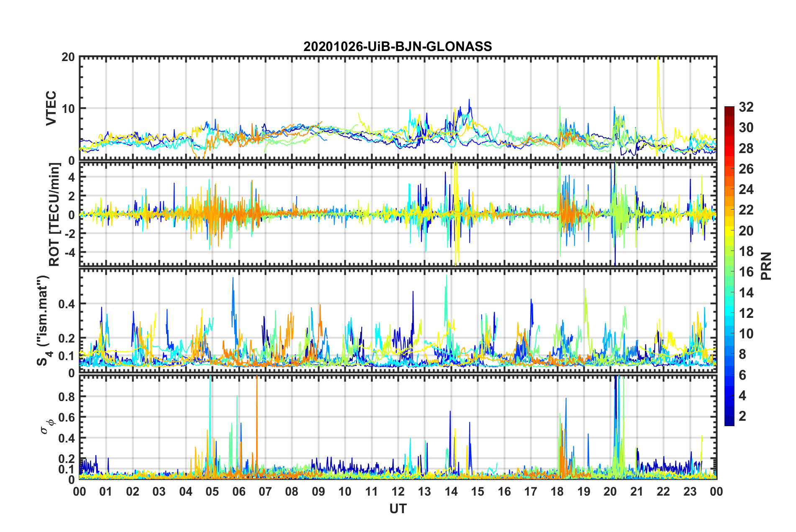This screenshot has height=532, width=796.
Task: Click UT axis tick label 13
Action: [x=424, y=492]
